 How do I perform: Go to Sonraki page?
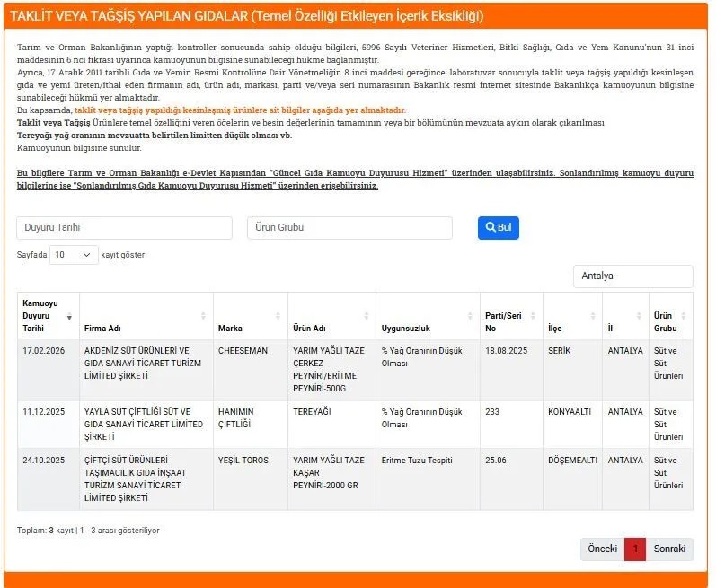point(669,549)
